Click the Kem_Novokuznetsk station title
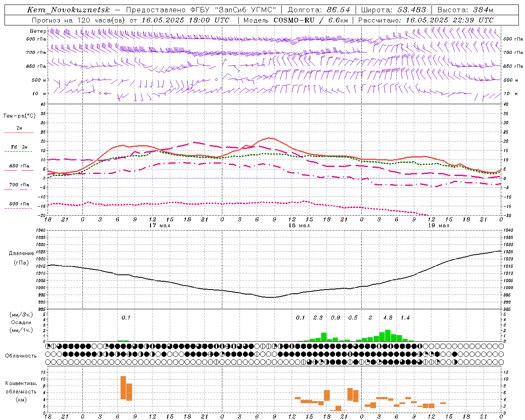This screenshot has width=525, height=420. tap(68, 10)
